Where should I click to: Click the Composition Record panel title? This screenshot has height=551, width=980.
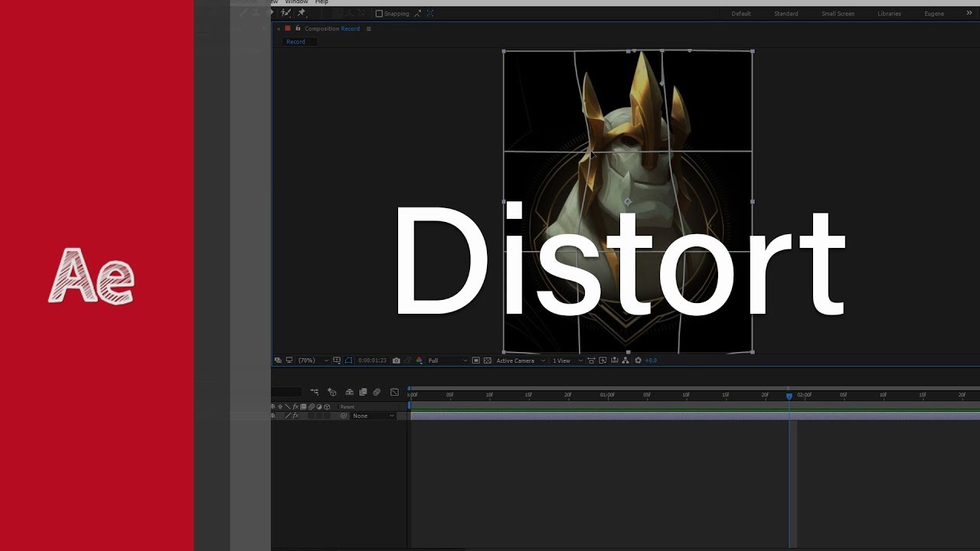(332, 29)
